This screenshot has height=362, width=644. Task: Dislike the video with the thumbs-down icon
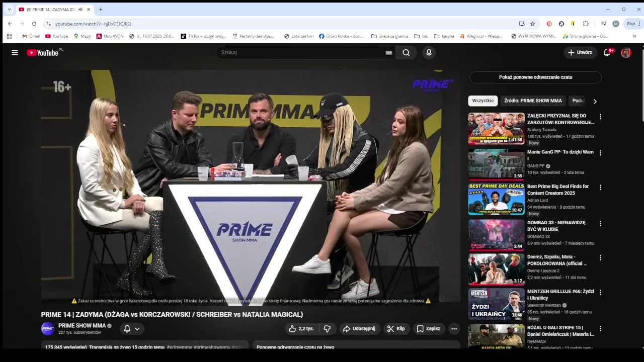tap(327, 329)
